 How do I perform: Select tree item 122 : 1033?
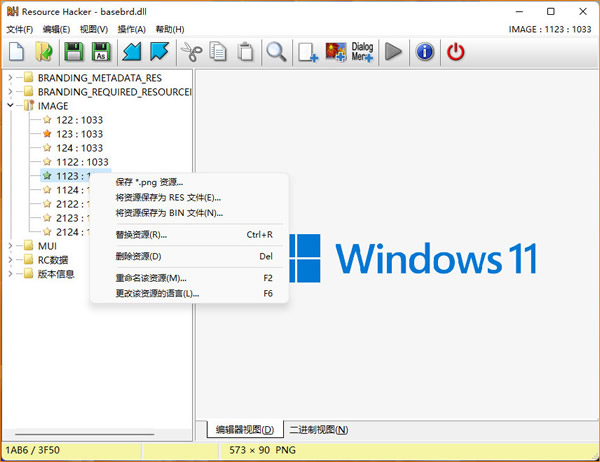[80, 120]
